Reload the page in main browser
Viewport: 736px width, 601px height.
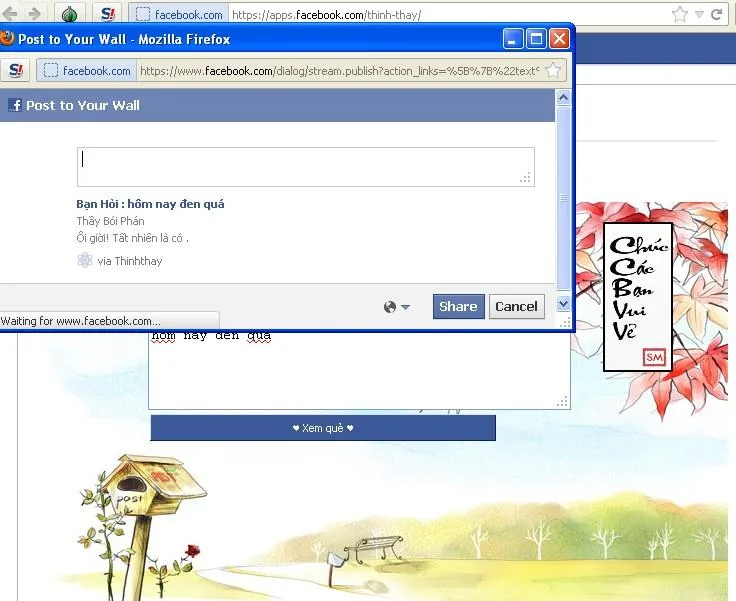(716, 14)
